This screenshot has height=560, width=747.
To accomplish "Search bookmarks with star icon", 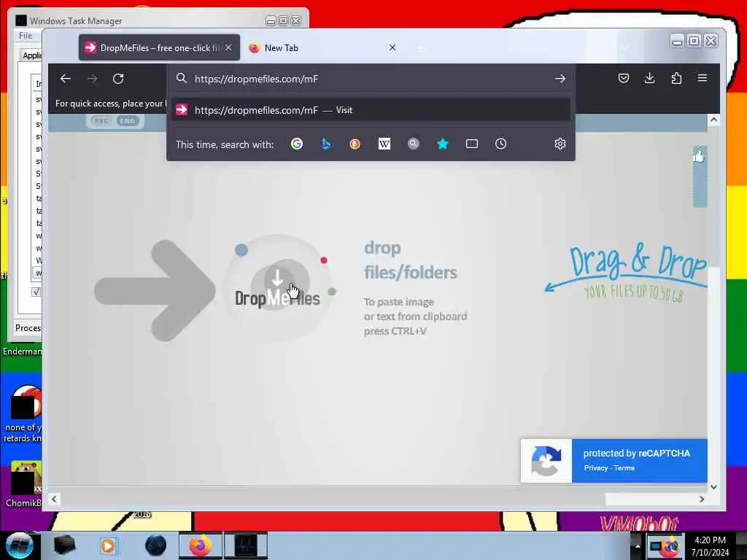I will (x=443, y=144).
